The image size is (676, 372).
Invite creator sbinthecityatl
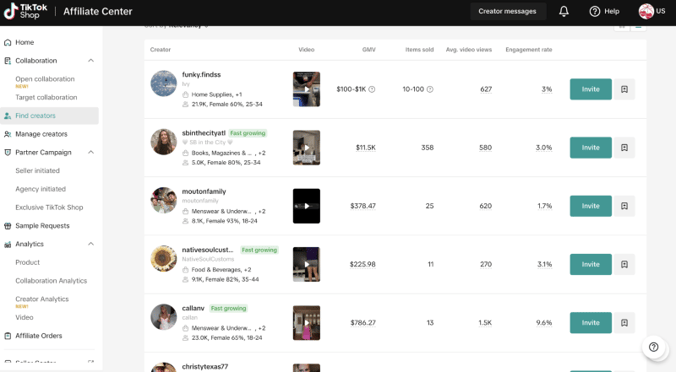[591, 147]
